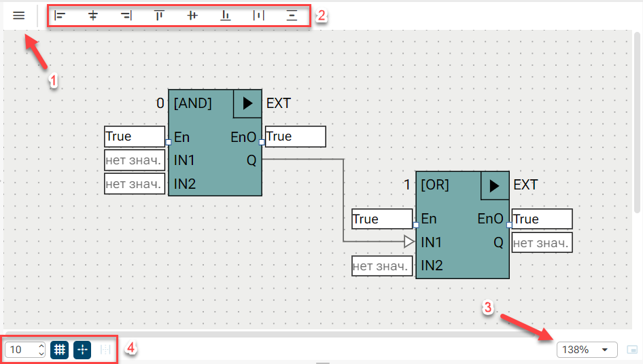Click AND block IN1 empty value field

tap(135, 160)
